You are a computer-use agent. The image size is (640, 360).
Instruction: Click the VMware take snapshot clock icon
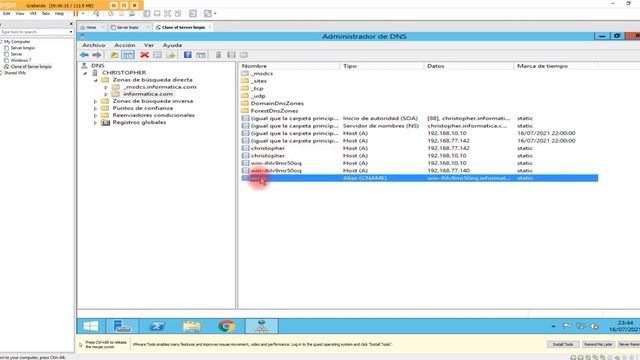(x=111, y=13)
